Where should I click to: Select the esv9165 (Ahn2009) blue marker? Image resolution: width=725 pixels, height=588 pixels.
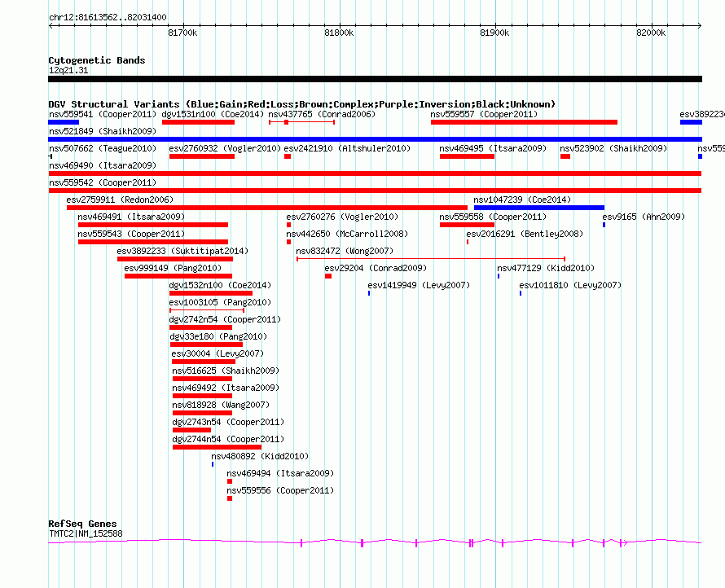pyautogui.click(x=604, y=225)
